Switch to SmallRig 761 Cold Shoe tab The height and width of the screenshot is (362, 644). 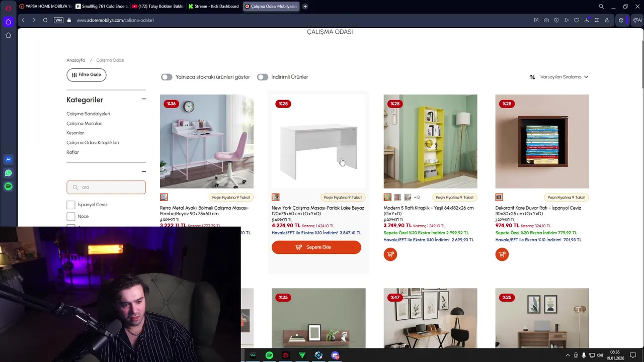click(102, 7)
